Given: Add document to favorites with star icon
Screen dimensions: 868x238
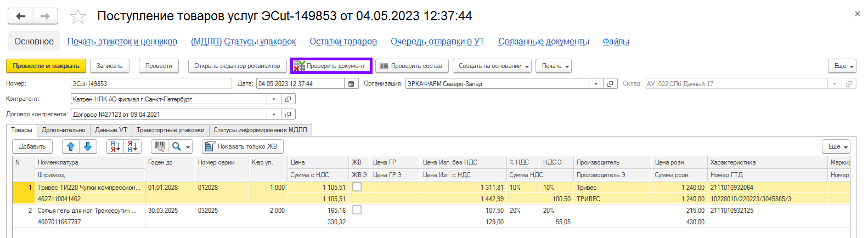Looking at the screenshot, I should [78, 16].
